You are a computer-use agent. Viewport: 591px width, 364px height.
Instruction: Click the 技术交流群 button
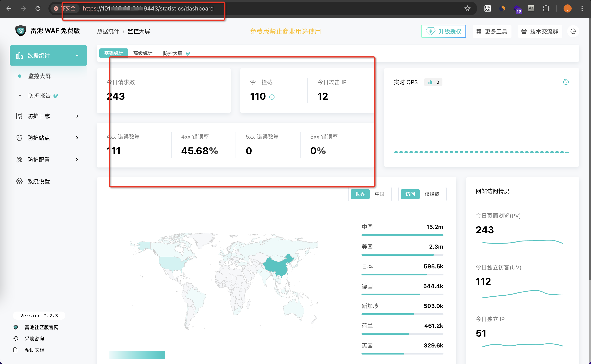(x=540, y=31)
